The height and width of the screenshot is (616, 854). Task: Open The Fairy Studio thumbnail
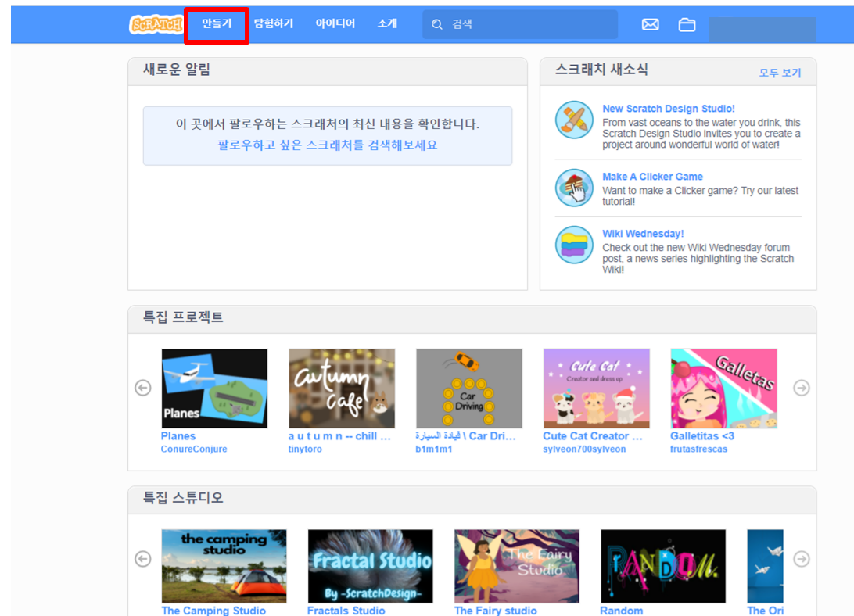[x=517, y=566]
